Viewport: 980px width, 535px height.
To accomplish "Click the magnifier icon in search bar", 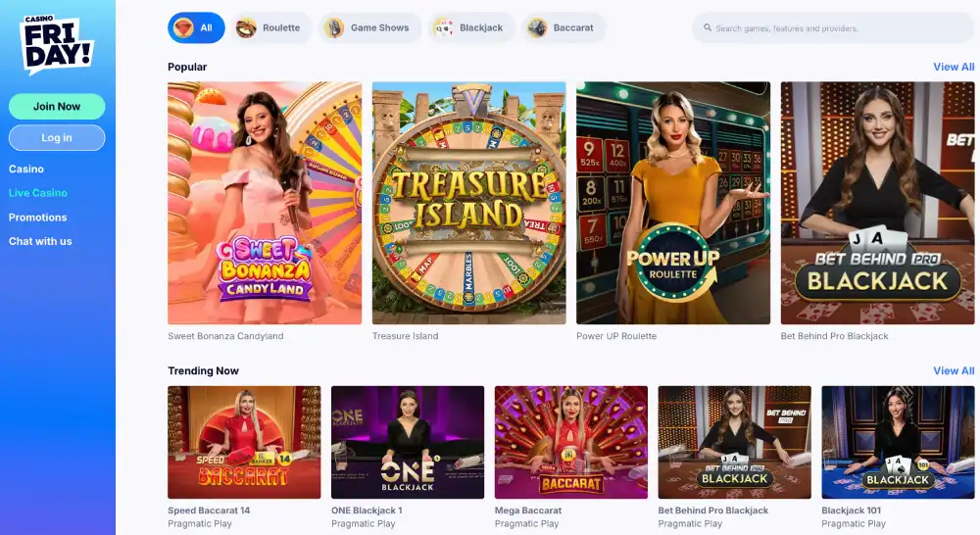I will point(708,27).
